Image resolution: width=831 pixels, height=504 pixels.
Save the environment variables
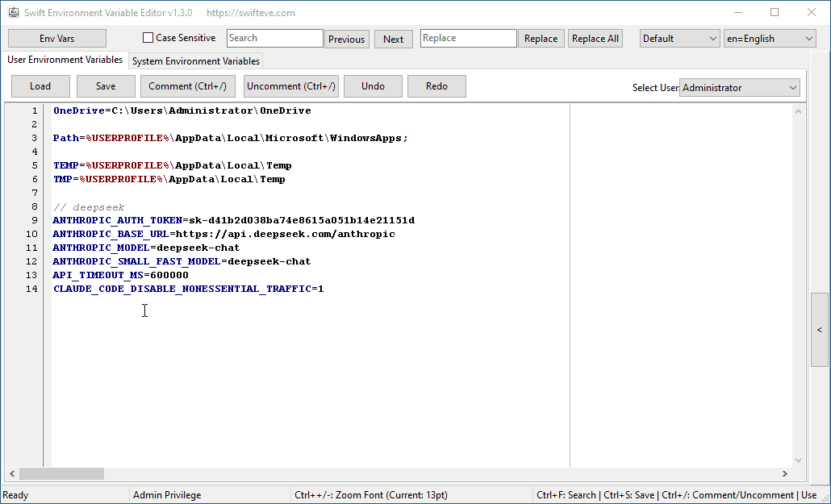(x=105, y=86)
